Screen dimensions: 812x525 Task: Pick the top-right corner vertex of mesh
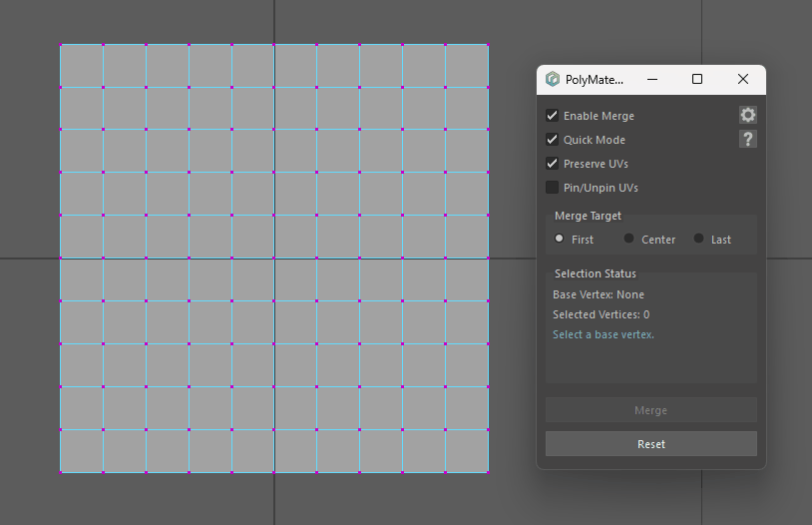click(x=488, y=45)
